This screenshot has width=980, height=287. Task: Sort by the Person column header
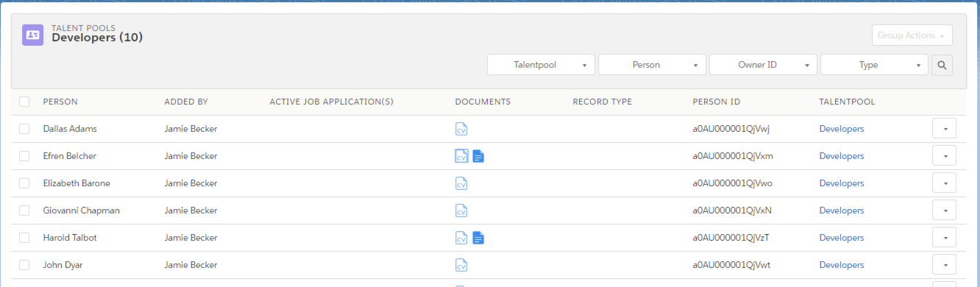(60, 102)
